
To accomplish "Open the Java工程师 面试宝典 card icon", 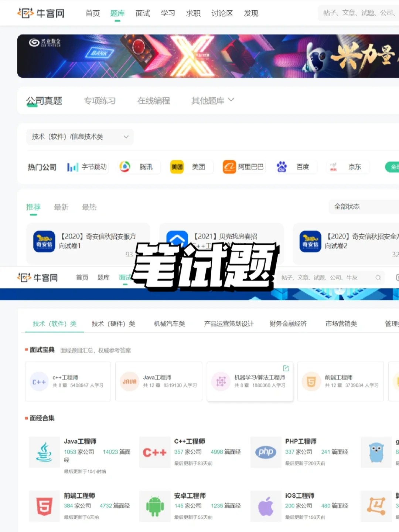I will tap(129, 382).
